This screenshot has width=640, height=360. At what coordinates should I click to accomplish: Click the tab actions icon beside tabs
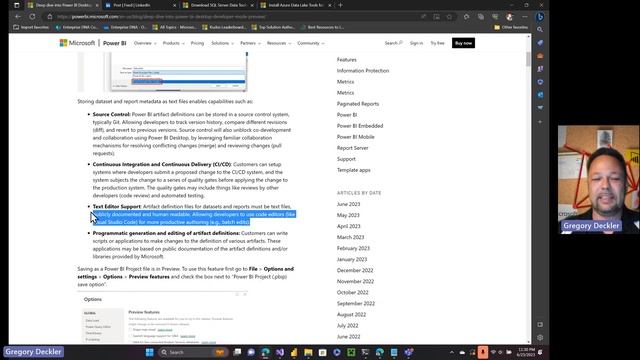[16, 5]
